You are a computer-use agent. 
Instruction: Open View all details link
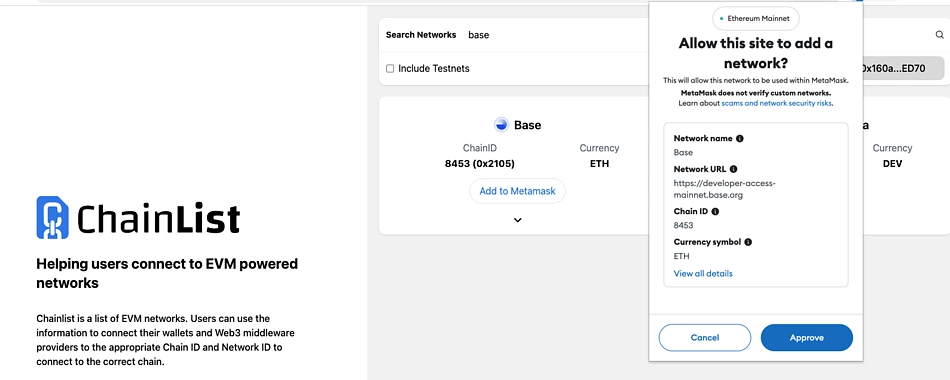pyautogui.click(x=703, y=273)
